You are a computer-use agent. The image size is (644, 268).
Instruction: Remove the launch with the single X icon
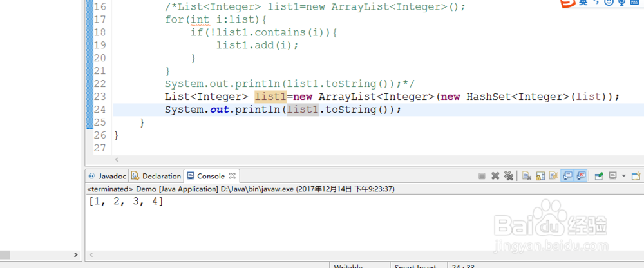tap(495, 176)
